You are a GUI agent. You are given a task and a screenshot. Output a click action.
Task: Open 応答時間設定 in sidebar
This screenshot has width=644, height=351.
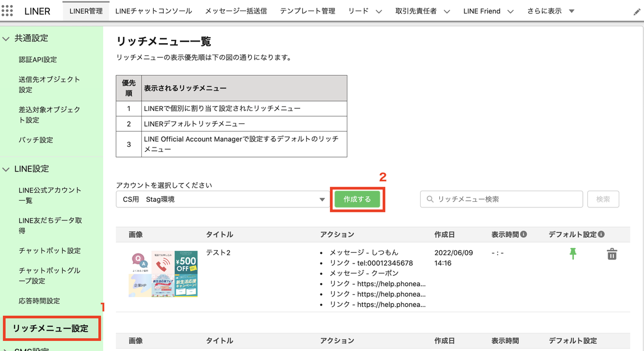(39, 301)
